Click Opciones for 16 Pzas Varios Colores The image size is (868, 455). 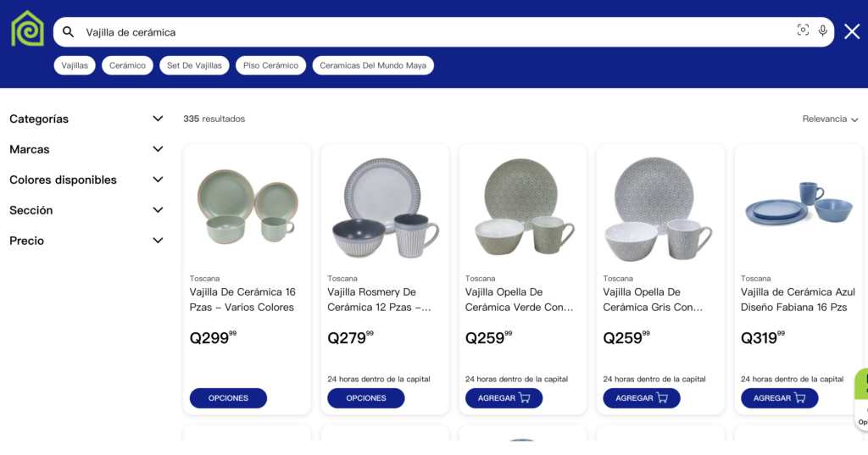(x=228, y=398)
